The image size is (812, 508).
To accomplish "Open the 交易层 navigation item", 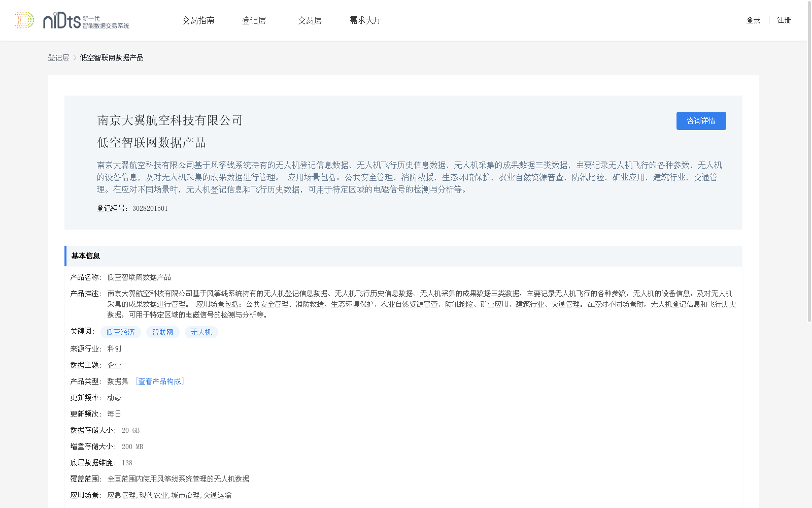I will [x=310, y=20].
